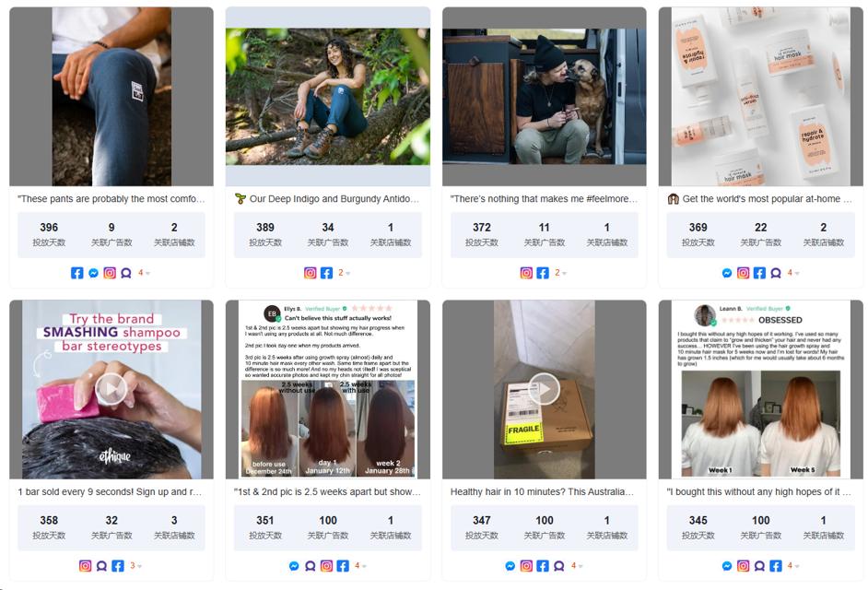This screenshot has width=868, height=590.
Task: Click Facebook icon under the dog van ad
Action: pyautogui.click(x=543, y=273)
